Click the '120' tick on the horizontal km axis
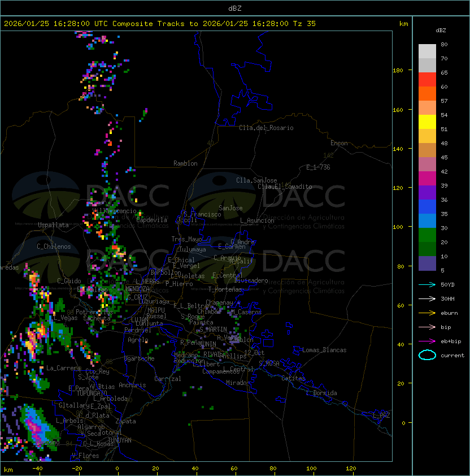Image resolution: width=470 pixels, height=476 pixels. [x=350, y=469]
